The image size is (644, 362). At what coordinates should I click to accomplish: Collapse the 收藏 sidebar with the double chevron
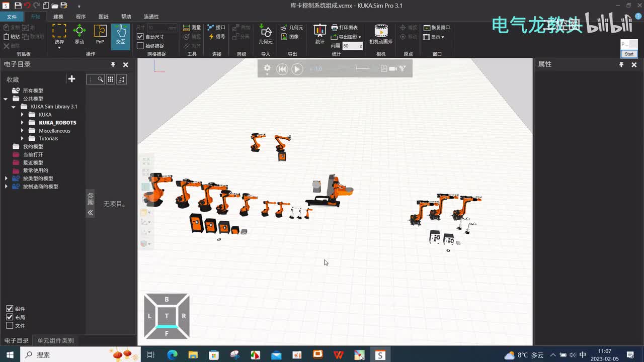pos(90,213)
